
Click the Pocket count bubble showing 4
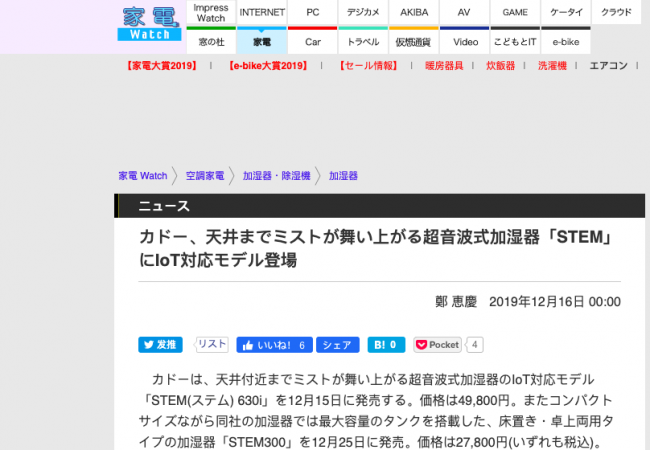coord(475,345)
